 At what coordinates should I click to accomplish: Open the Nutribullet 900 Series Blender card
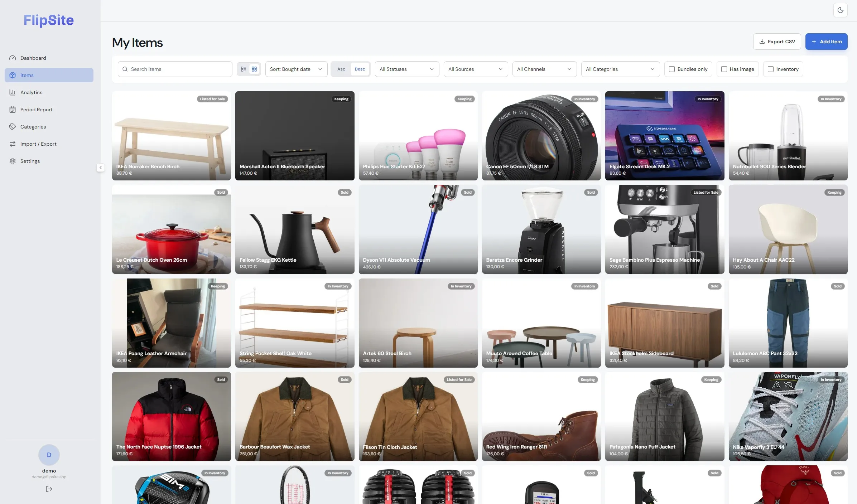788,136
